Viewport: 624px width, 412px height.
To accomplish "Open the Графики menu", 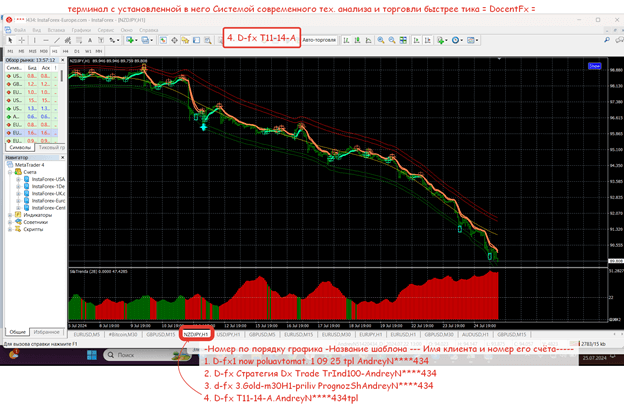I will [x=81, y=30].
